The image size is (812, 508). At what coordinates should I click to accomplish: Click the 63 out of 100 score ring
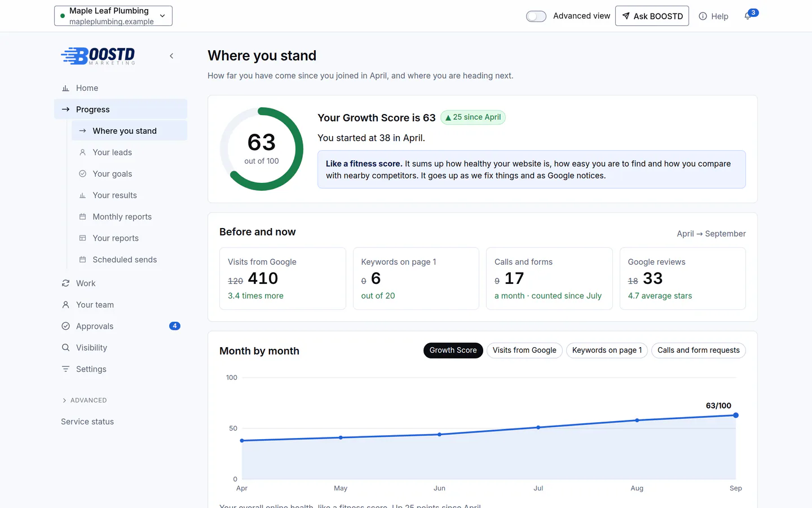(262, 149)
